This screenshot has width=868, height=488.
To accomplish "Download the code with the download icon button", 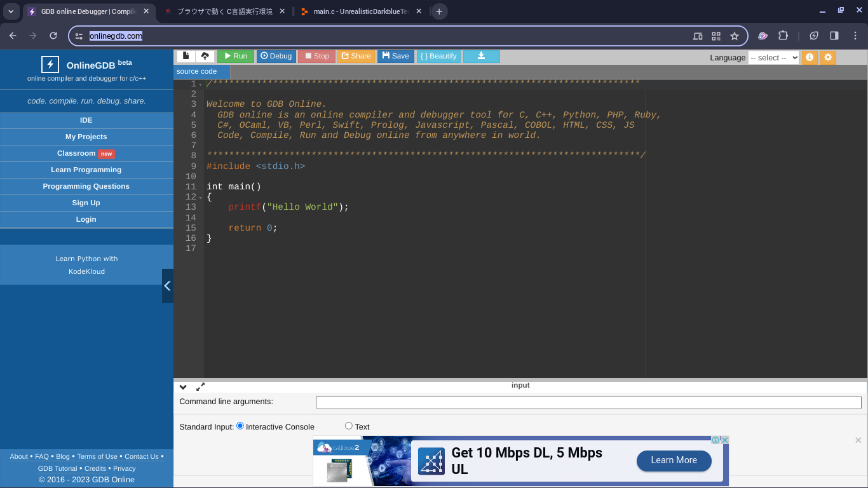I will coord(482,57).
